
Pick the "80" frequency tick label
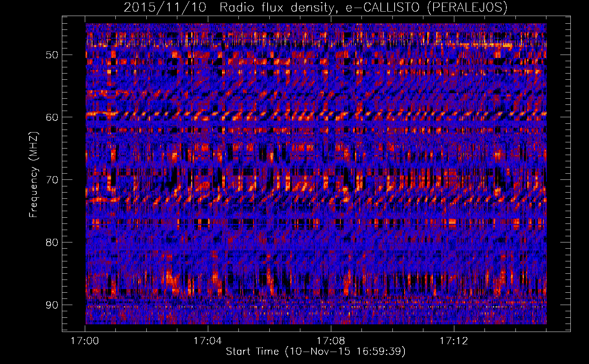pos(52,242)
